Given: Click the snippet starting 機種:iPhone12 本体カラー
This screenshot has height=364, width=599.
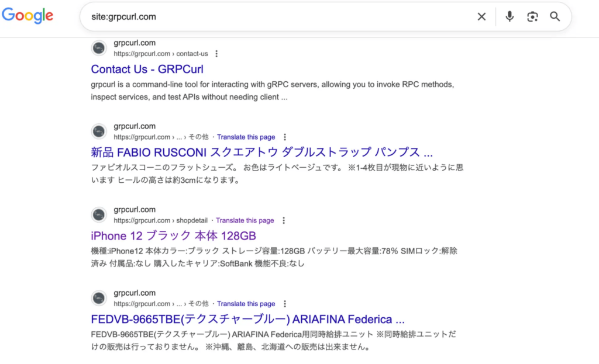Looking at the screenshot, I should [274, 257].
